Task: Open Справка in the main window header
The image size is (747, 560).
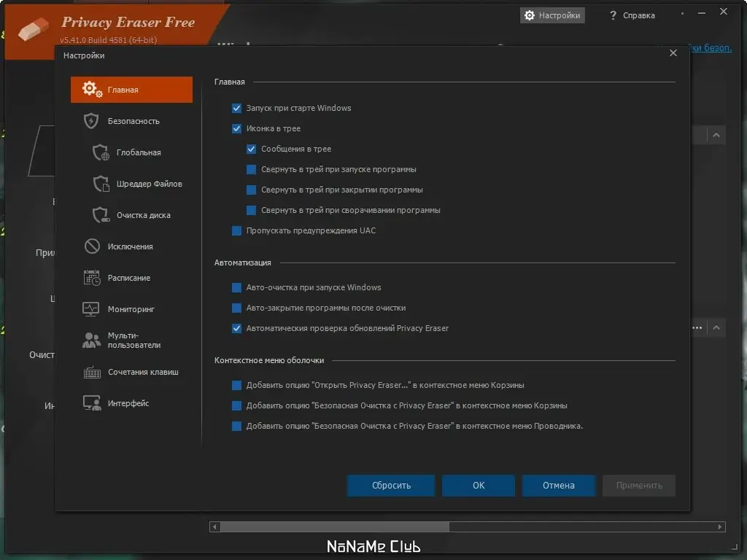Action: 632,15
